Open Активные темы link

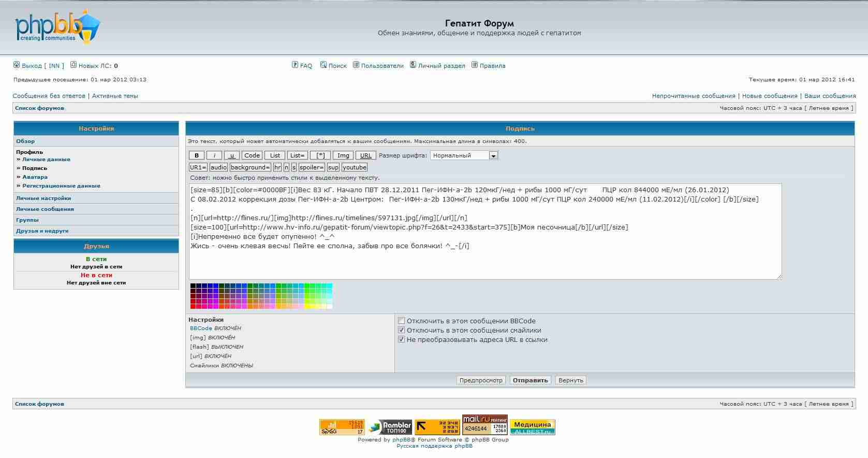click(x=115, y=96)
